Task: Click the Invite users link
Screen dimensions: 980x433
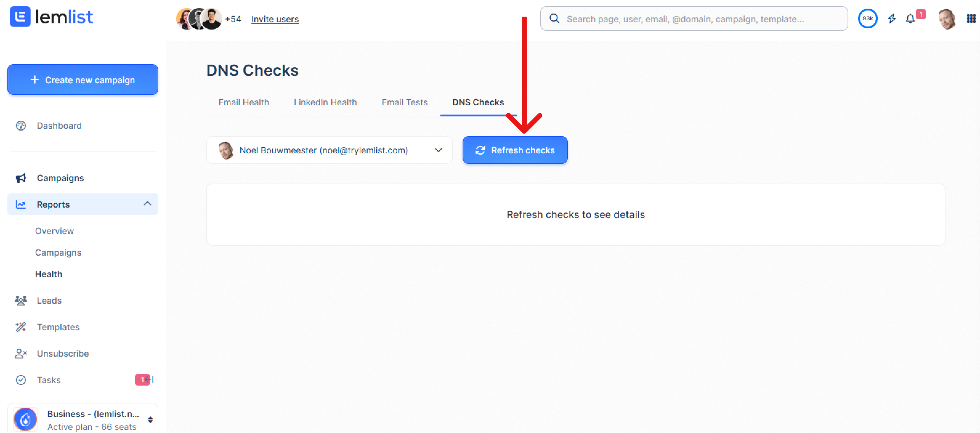Action: pyautogui.click(x=275, y=19)
